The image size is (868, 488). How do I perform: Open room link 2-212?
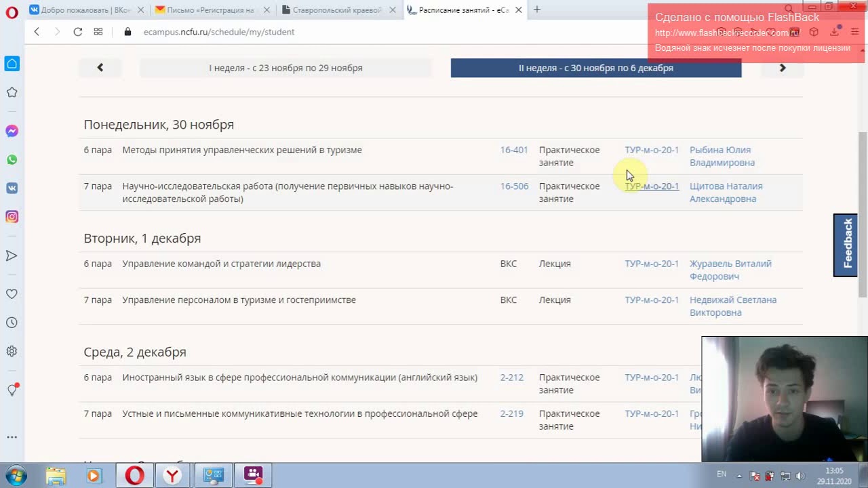[x=512, y=378]
